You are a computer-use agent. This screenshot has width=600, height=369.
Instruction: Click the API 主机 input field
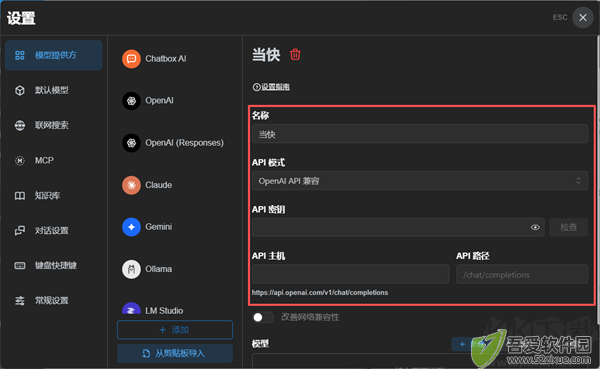[351, 274]
